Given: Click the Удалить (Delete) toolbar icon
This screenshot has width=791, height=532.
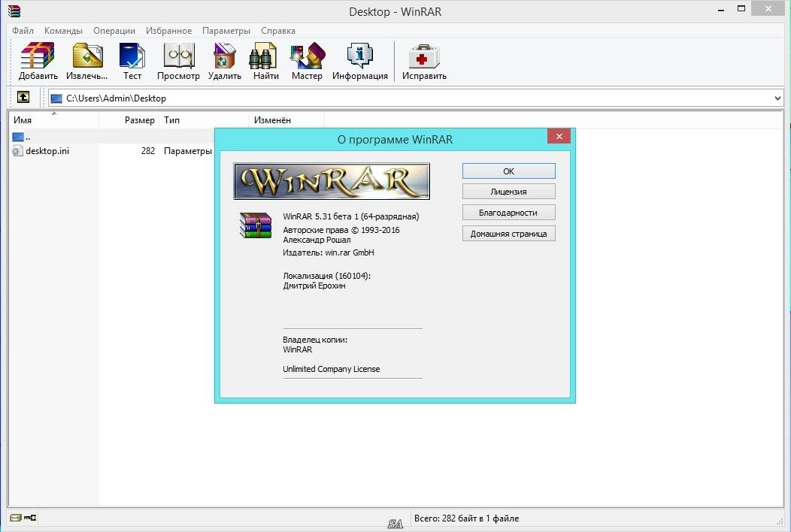Looking at the screenshot, I should point(225,61).
